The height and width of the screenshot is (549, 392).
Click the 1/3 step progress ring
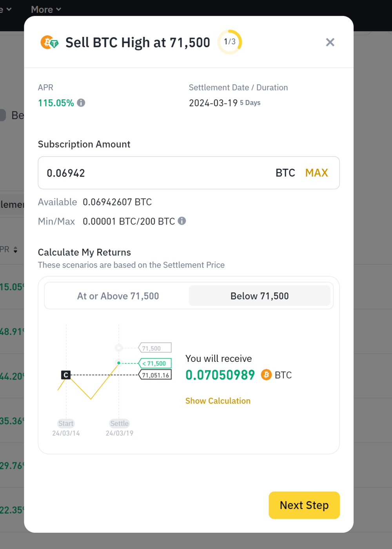(230, 42)
